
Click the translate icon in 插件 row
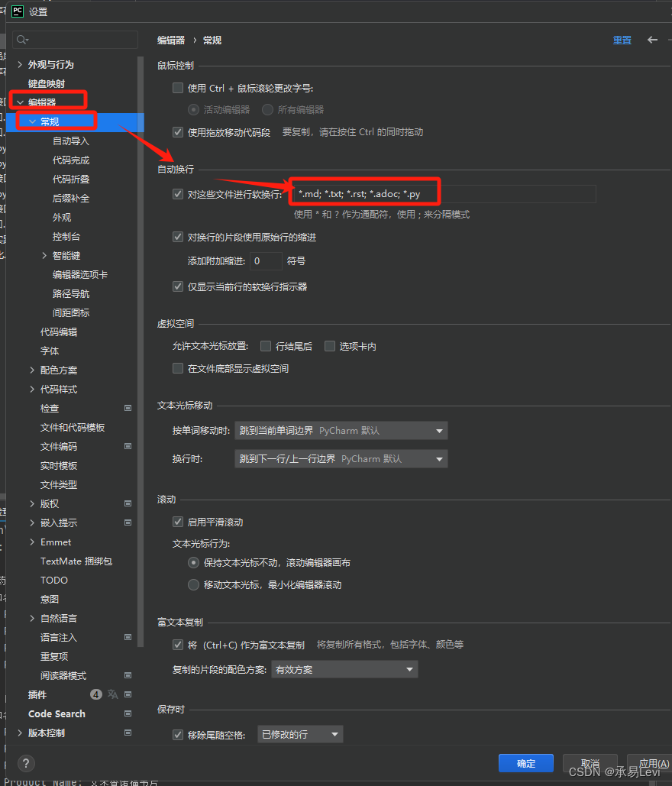tap(113, 694)
